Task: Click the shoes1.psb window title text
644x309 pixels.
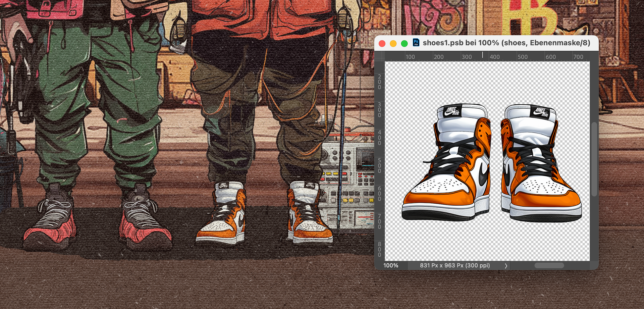Action: pyautogui.click(x=506, y=43)
